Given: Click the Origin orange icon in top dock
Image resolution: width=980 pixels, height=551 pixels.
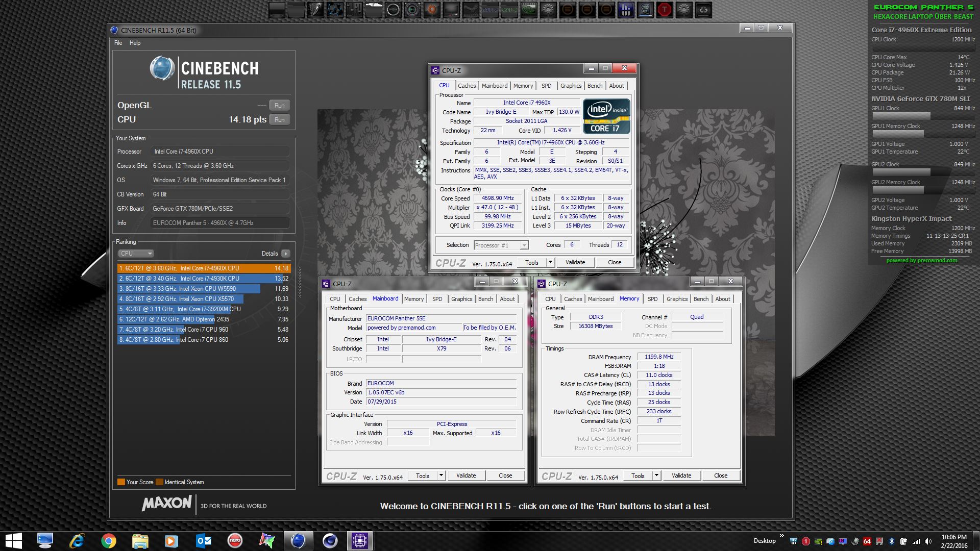Looking at the screenshot, I should [x=432, y=9].
